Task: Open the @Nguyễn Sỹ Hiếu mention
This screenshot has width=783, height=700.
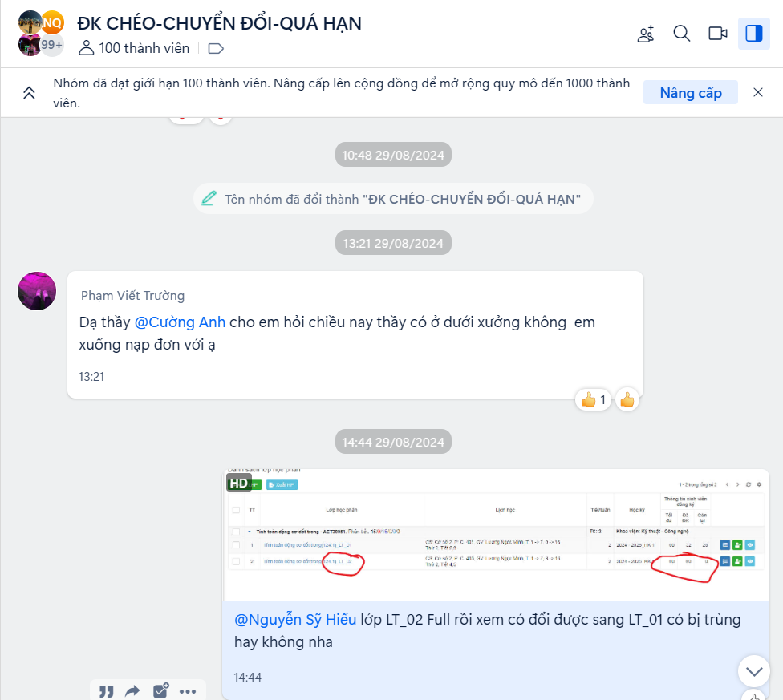Action: click(x=295, y=620)
